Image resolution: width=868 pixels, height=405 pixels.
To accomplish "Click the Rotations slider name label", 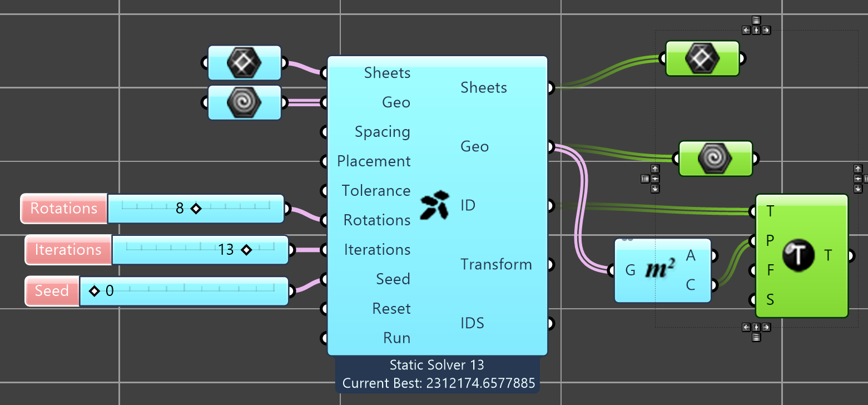I will point(63,209).
